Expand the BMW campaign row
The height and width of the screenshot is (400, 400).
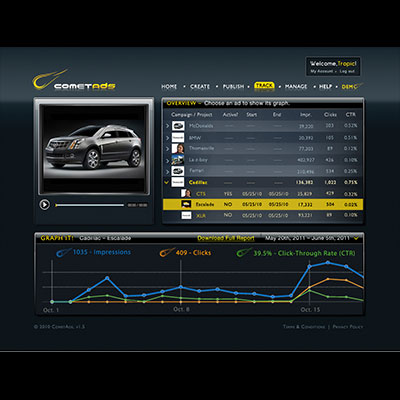click(168, 138)
